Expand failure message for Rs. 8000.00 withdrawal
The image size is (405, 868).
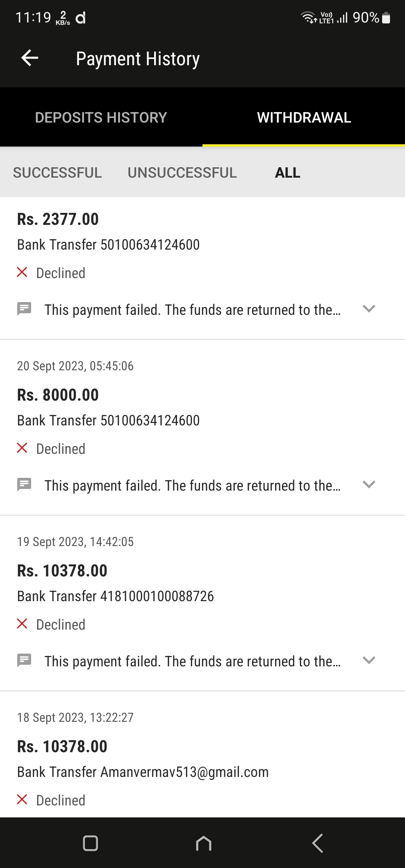click(x=369, y=485)
